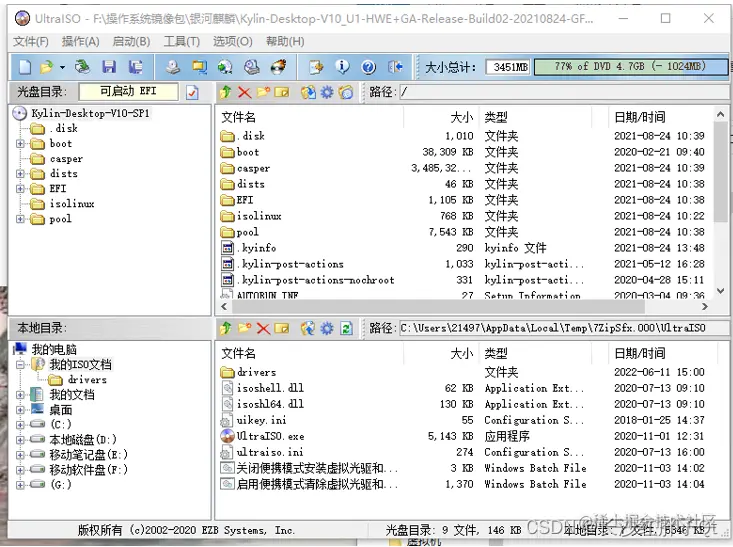Image resolution: width=733 pixels, height=547 pixels.
Task: Select the .kylin-post-actions-nochroot file
Action: point(316,280)
